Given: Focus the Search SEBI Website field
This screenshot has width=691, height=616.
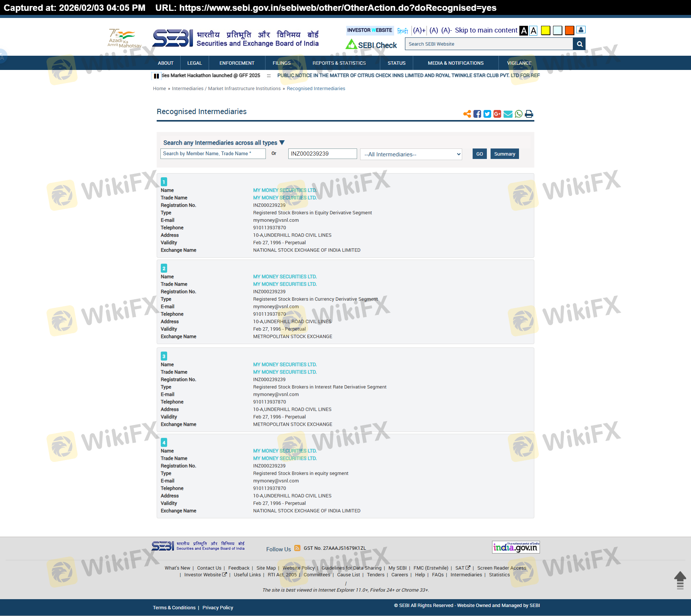Looking at the screenshot, I should pyautogui.click(x=489, y=44).
